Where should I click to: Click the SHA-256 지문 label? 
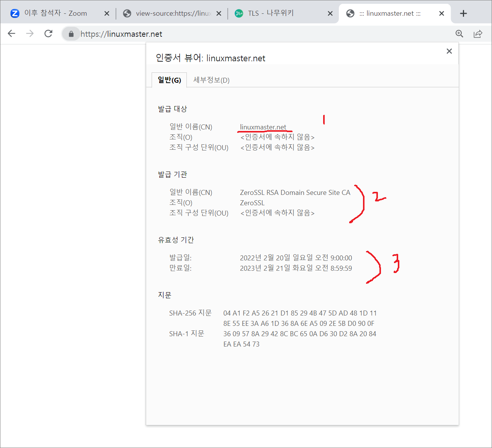tap(190, 313)
